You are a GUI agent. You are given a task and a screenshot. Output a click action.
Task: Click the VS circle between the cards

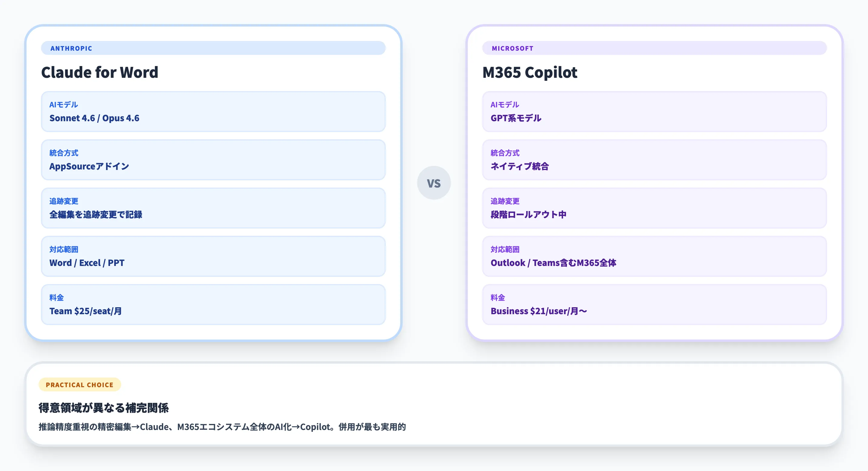click(x=434, y=183)
